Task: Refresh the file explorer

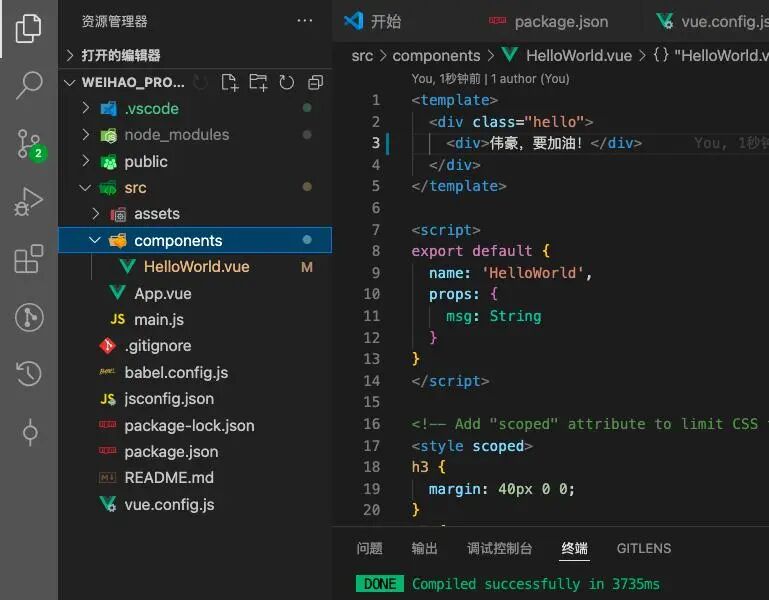Action: tap(286, 82)
